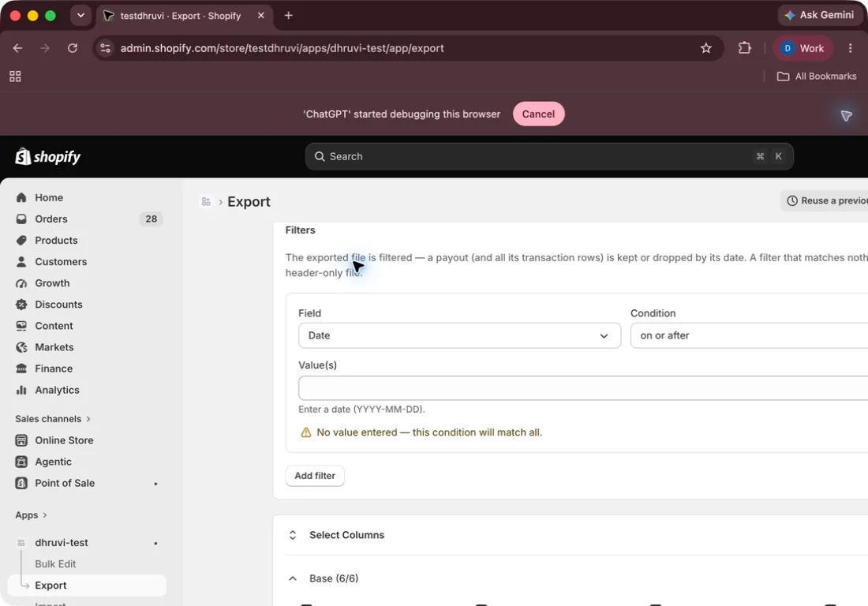This screenshot has width=868, height=606.
Task: Click the Ask Gemini button
Action: pos(819,16)
